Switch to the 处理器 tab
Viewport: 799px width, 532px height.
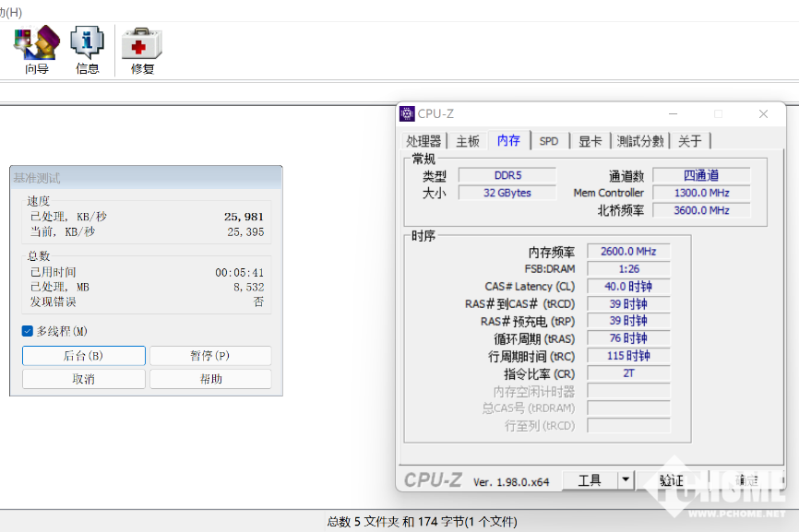coord(423,141)
